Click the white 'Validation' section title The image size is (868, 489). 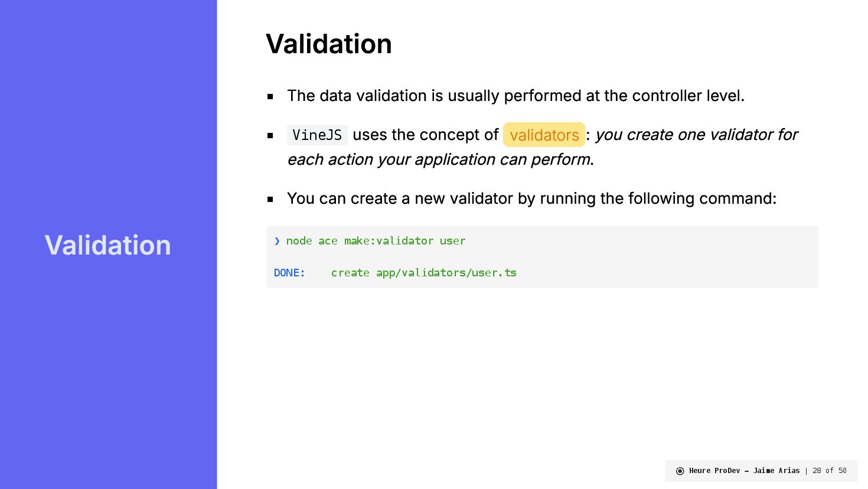click(x=107, y=245)
